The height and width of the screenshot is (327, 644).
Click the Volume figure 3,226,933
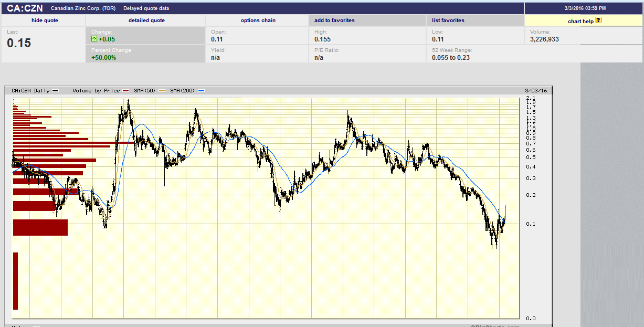(x=544, y=39)
